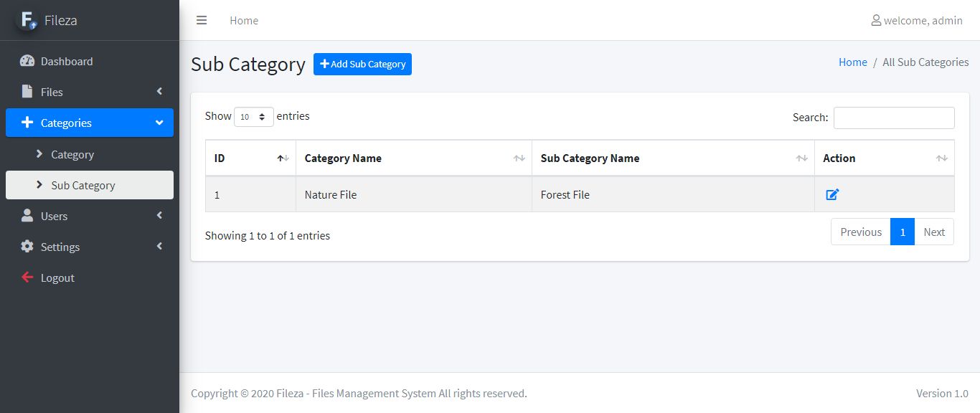Image resolution: width=980 pixels, height=413 pixels.
Task: Click the Fileza logo icon
Action: pyautogui.click(x=27, y=20)
